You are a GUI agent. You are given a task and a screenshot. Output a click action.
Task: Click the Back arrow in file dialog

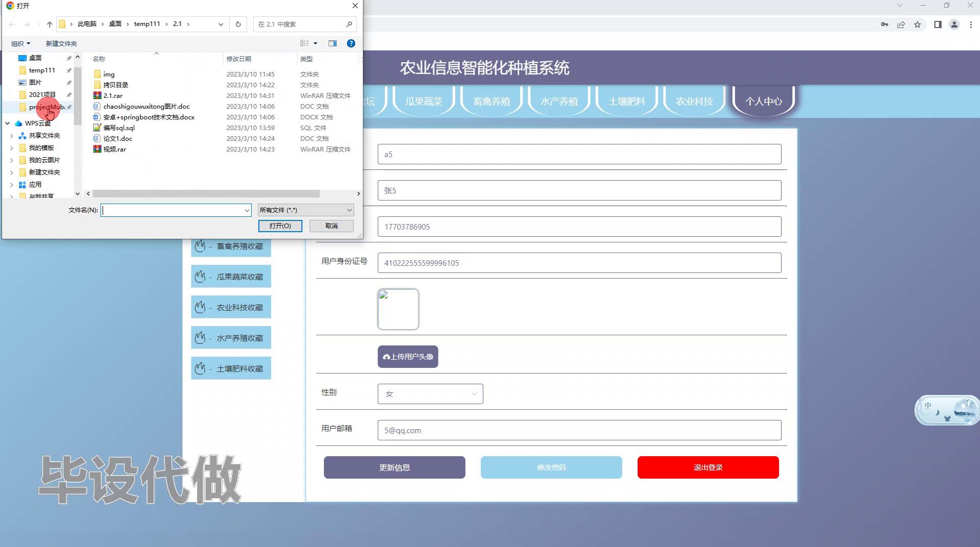pyautogui.click(x=12, y=24)
